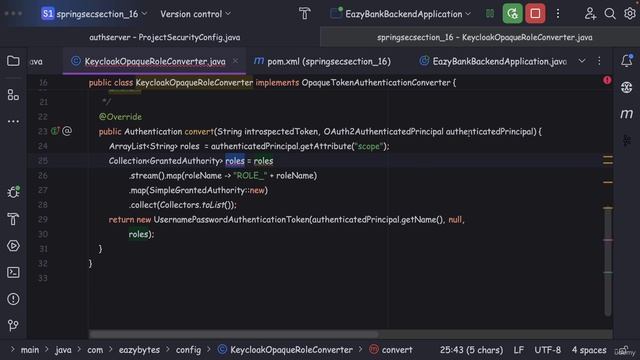The height and width of the screenshot is (360, 640).
Task: Click the debug icon beside rerun button
Action: coord(490,14)
